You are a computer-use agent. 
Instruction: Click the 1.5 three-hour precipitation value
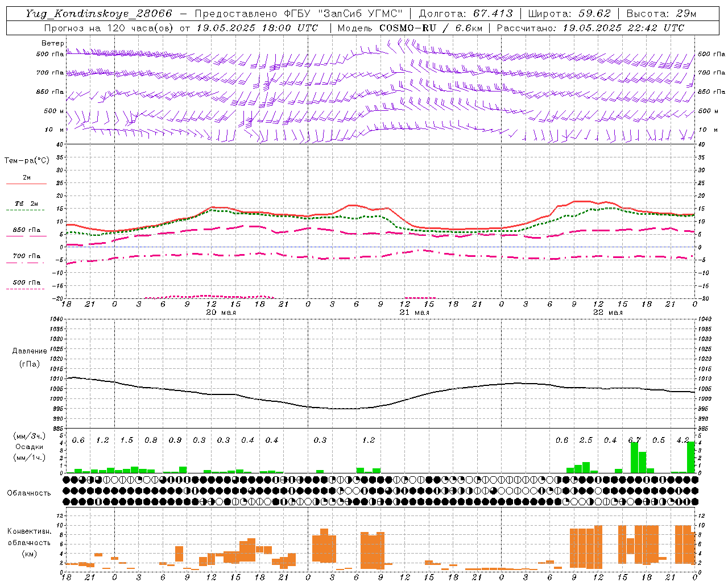click(126, 440)
